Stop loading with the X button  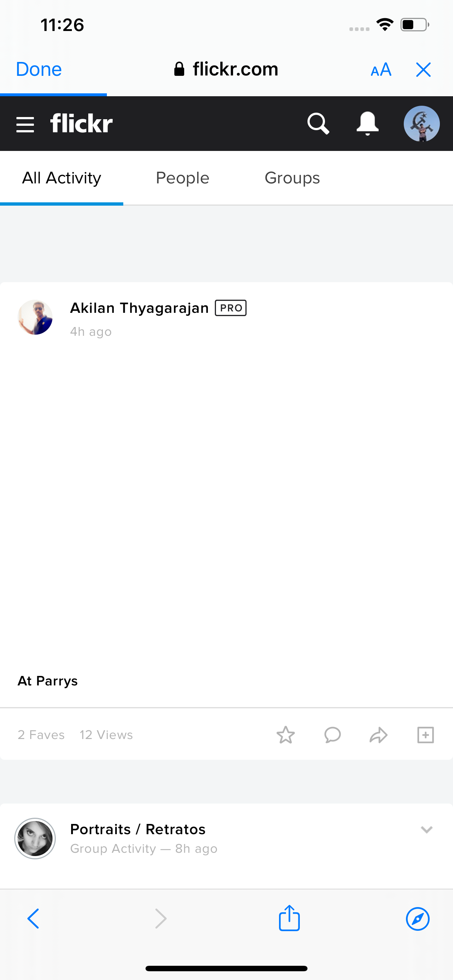coord(423,70)
